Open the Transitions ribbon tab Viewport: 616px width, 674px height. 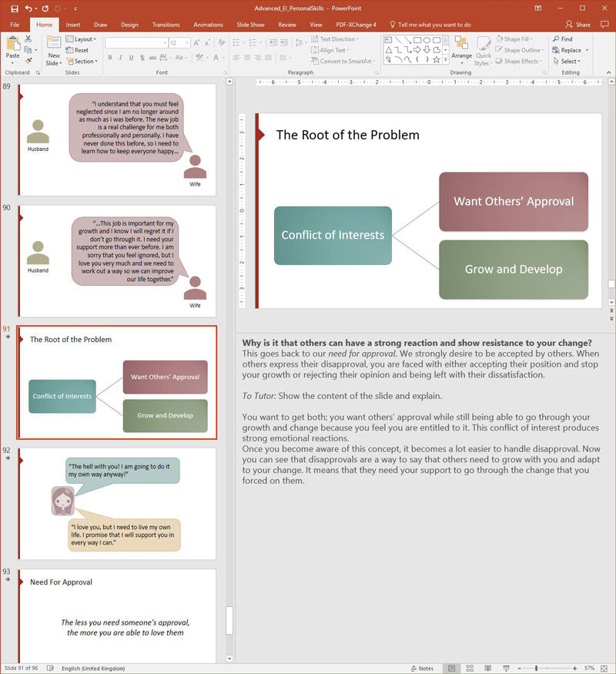pos(166,25)
